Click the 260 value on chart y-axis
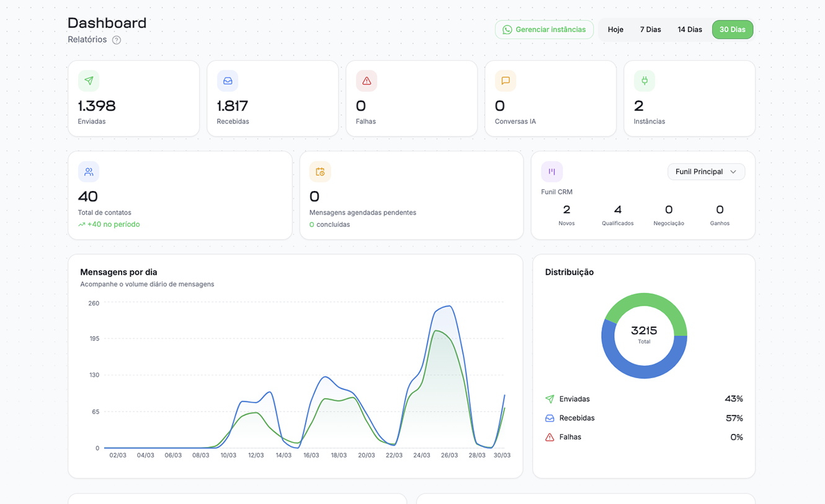Image resolution: width=825 pixels, height=504 pixels. coord(94,303)
